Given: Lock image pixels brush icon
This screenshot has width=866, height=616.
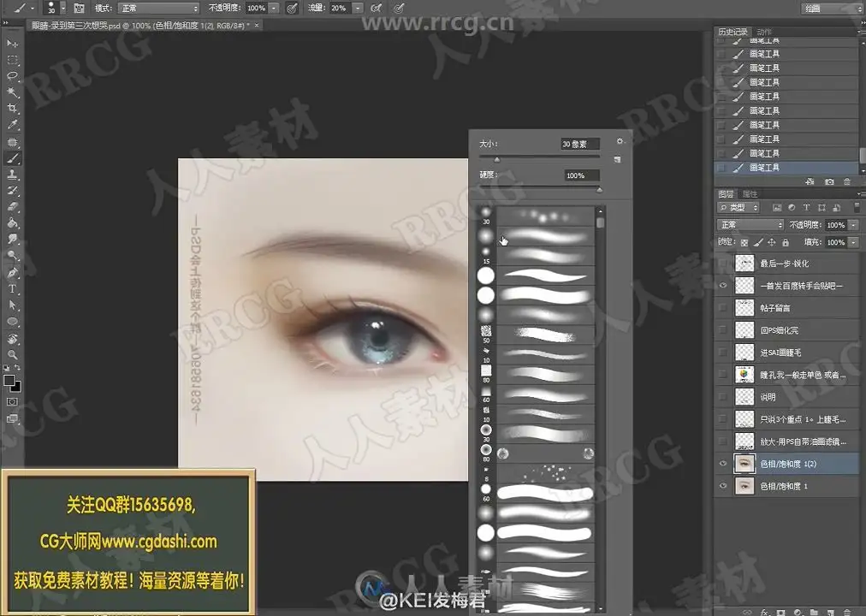Looking at the screenshot, I should pyautogui.click(x=758, y=242).
